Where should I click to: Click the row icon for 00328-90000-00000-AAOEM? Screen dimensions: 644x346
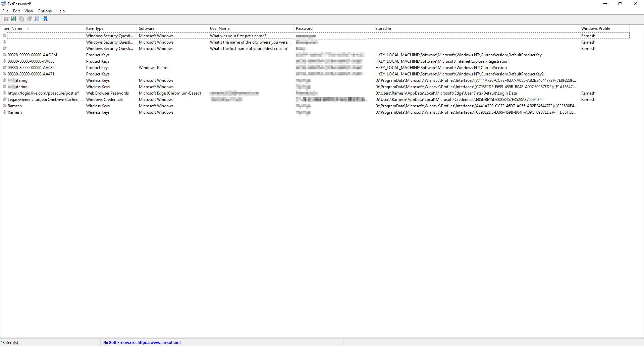tap(4, 55)
